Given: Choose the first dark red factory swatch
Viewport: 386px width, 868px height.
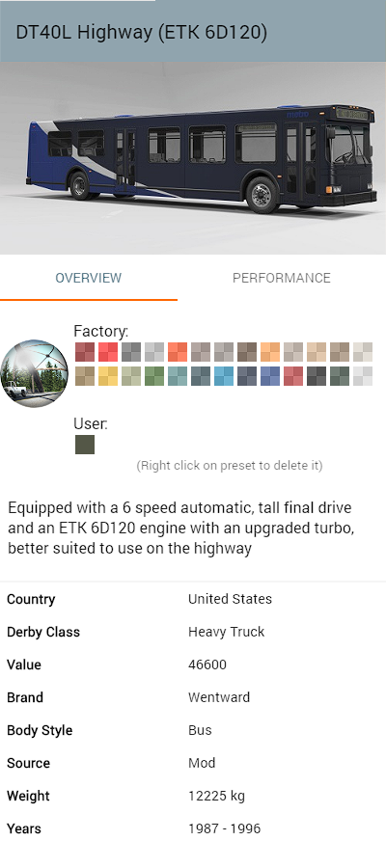Looking at the screenshot, I should click(85, 352).
